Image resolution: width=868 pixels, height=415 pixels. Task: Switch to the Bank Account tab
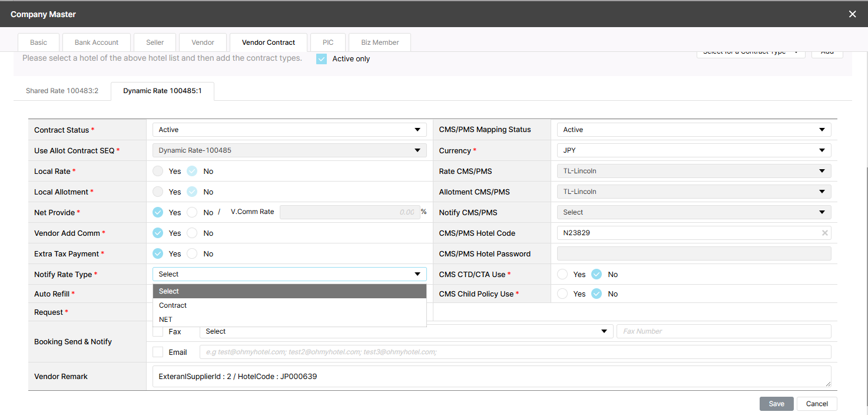pos(97,42)
